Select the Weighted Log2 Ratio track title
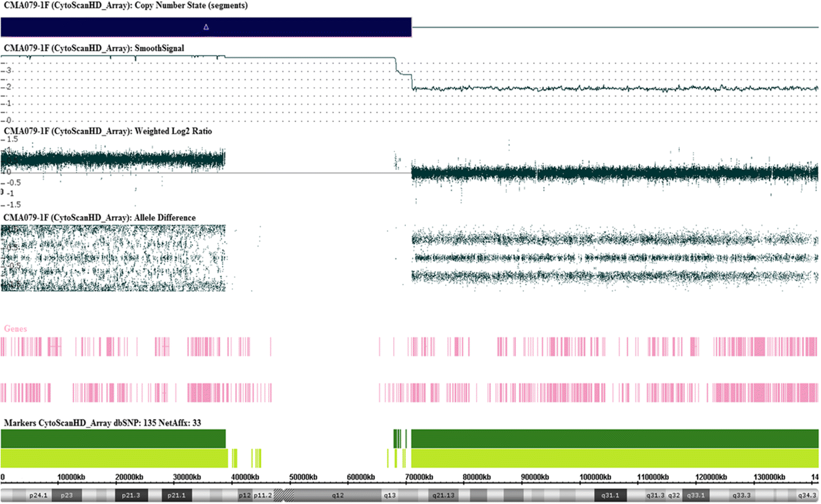The height and width of the screenshot is (504, 821). pyautogui.click(x=108, y=131)
